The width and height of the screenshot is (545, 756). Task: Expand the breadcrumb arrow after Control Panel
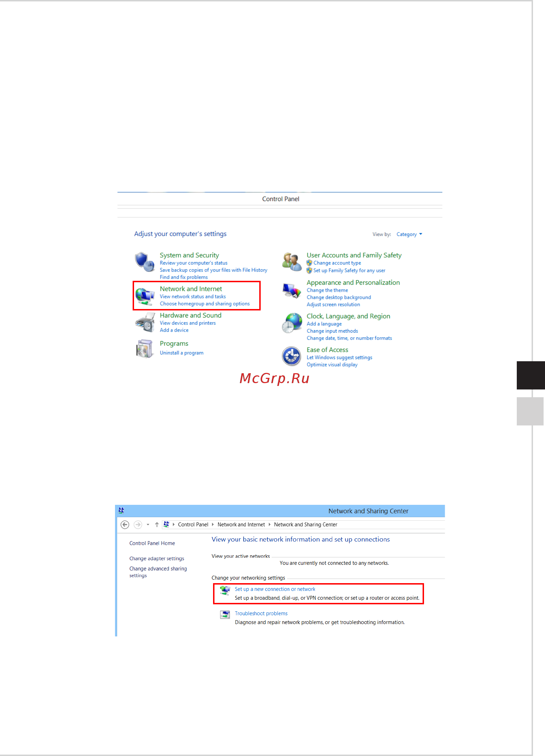tap(213, 525)
